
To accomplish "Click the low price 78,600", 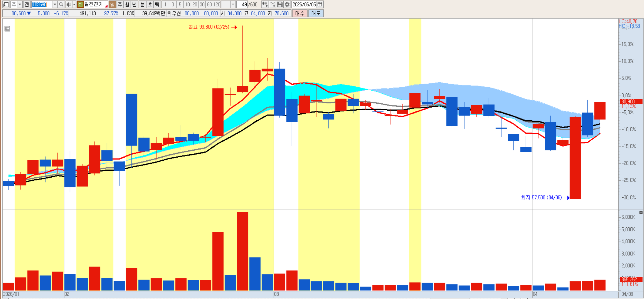I will pyautogui.click(x=282, y=13).
